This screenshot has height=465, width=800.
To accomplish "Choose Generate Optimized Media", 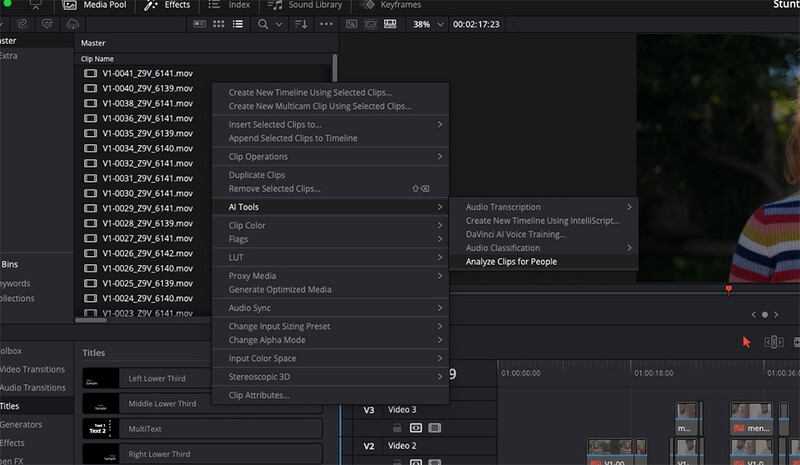I will point(280,290).
